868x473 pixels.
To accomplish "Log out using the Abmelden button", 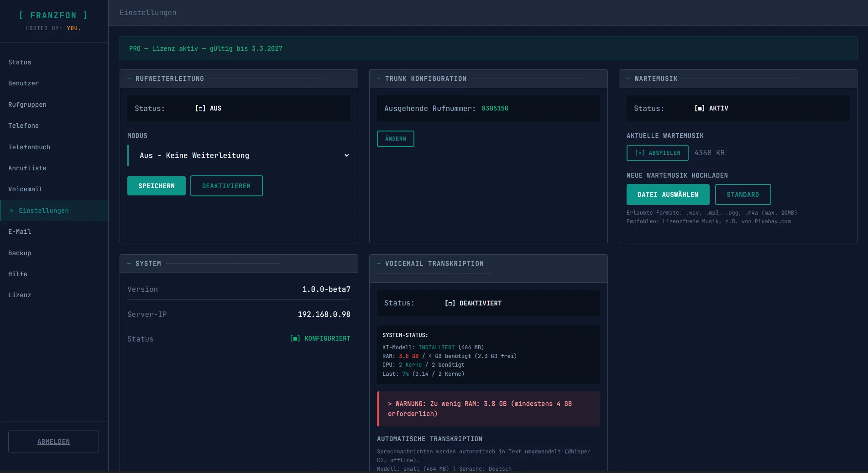I will pyautogui.click(x=53, y=442).
